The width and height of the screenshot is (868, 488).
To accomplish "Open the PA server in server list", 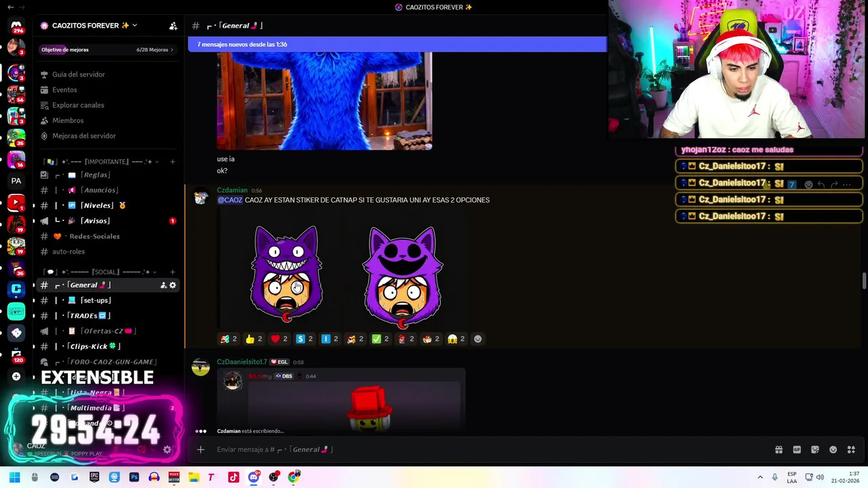I will [x=16, y=181].
